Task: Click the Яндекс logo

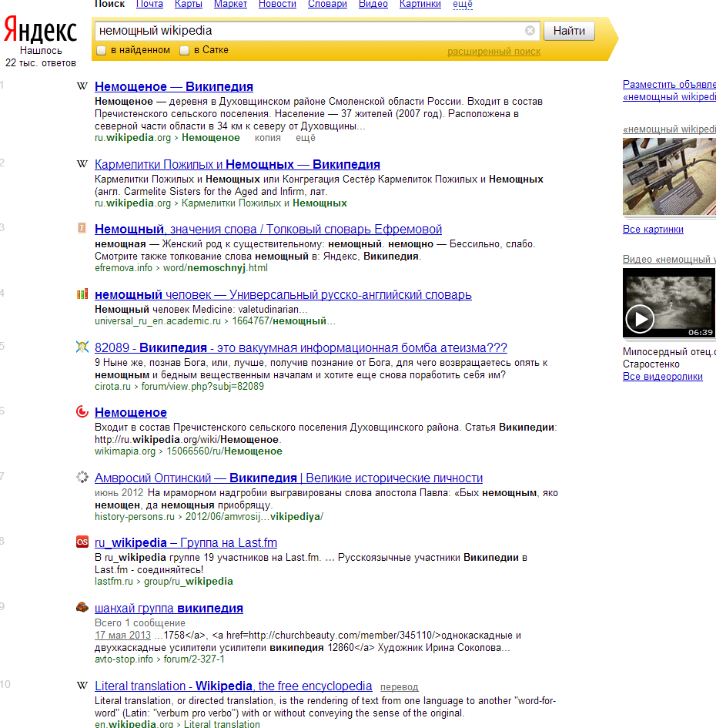Action: point(40,31)
